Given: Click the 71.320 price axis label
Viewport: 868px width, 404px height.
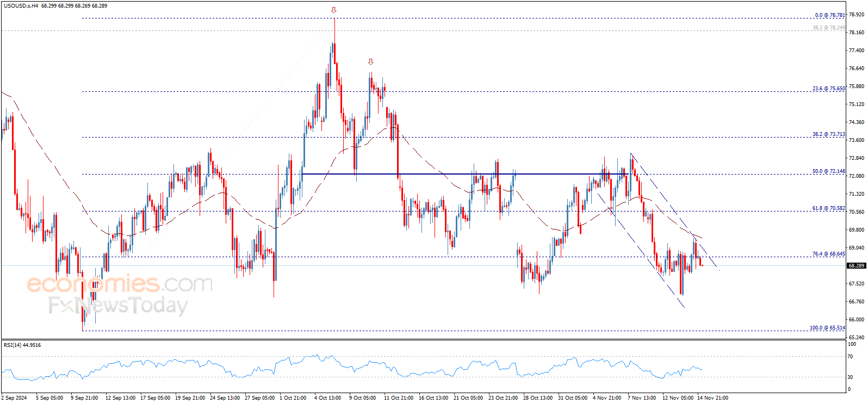Looking at the screenshot, I should (x=857, y=194).
